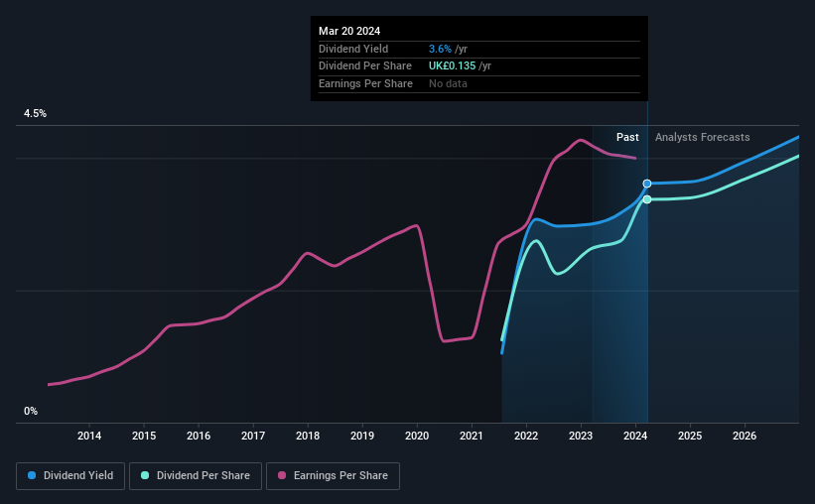Toggle the Dividend Per Share legend button
Viewport: 815px width, 504px height.
196,476
